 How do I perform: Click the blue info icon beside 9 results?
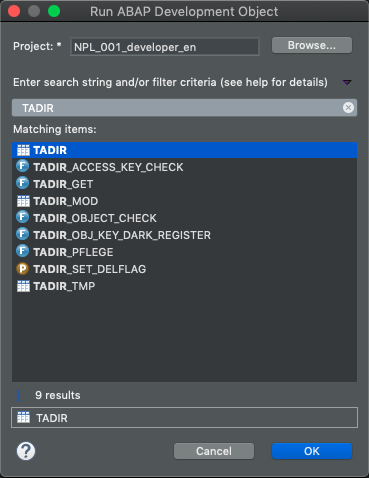(19, 395)
